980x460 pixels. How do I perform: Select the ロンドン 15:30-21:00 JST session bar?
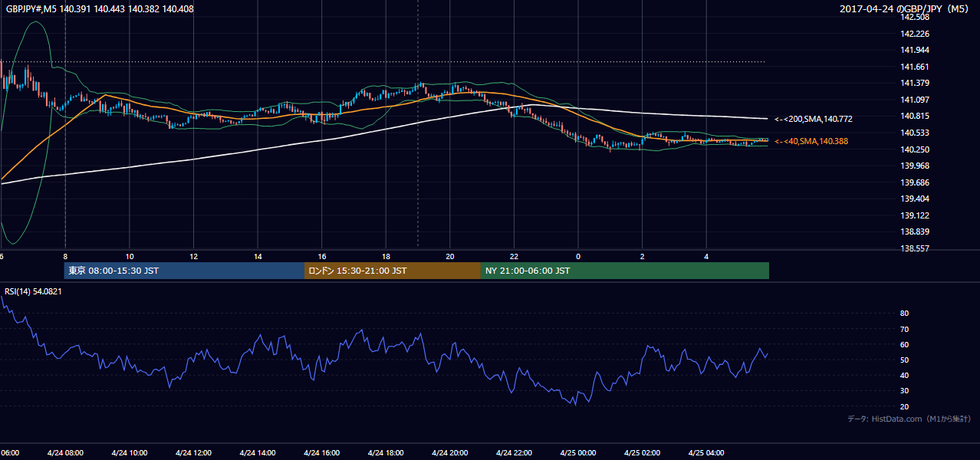click(393, 271)
